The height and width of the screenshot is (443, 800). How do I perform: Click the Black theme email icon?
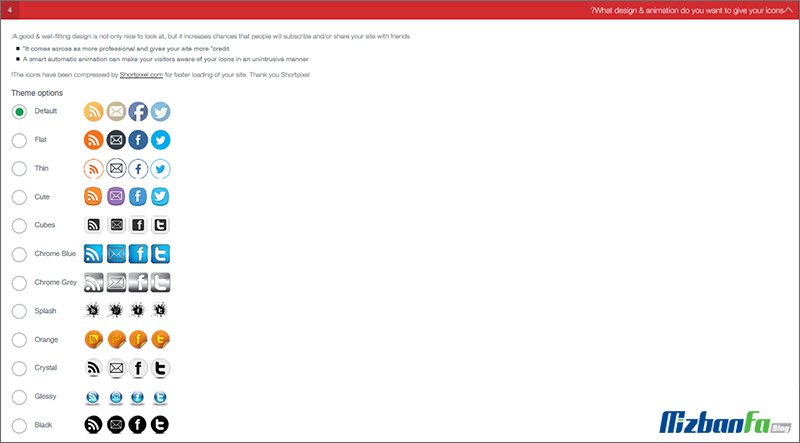[x=116, y=424]
